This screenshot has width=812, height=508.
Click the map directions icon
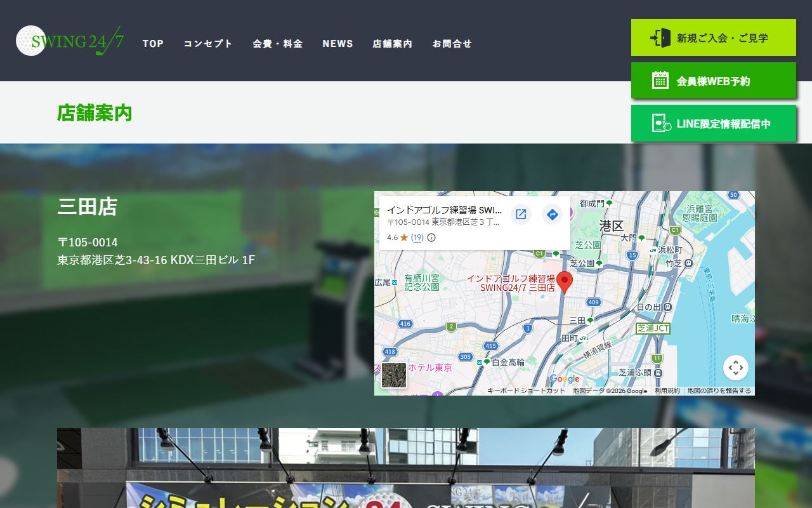(x=552, y=215)
